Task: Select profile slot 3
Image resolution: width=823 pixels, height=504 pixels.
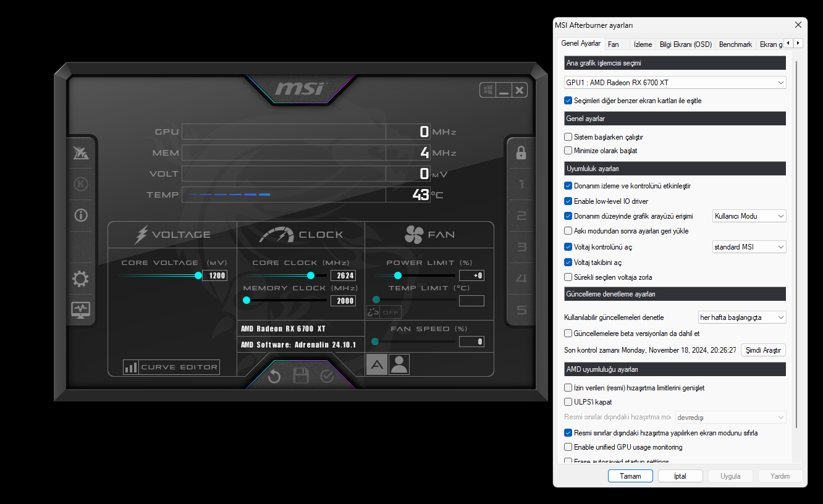Action: pyautogui.click(x=521, y=247)
